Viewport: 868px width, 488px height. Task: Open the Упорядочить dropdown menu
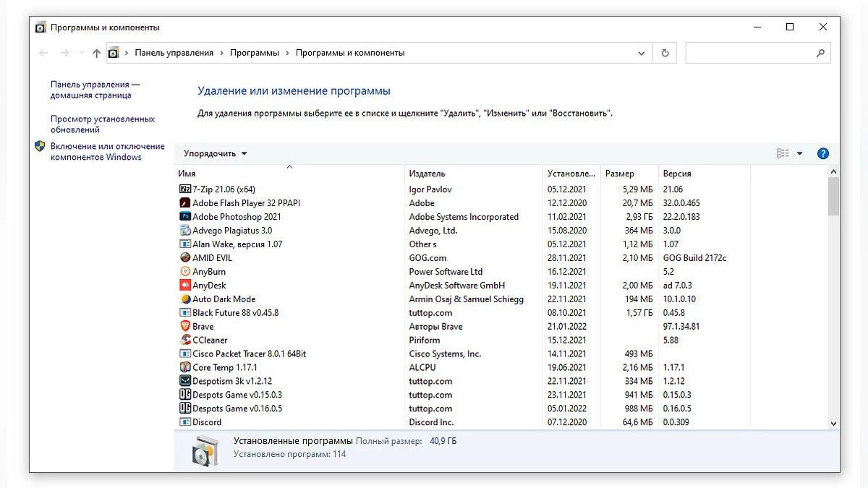pos(215,153)
